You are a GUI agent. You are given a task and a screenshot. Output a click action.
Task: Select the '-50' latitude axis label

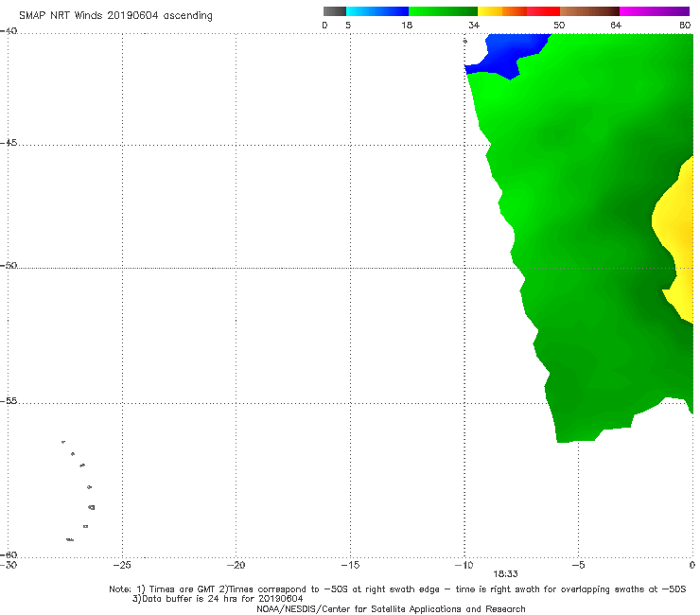point(9,266)
